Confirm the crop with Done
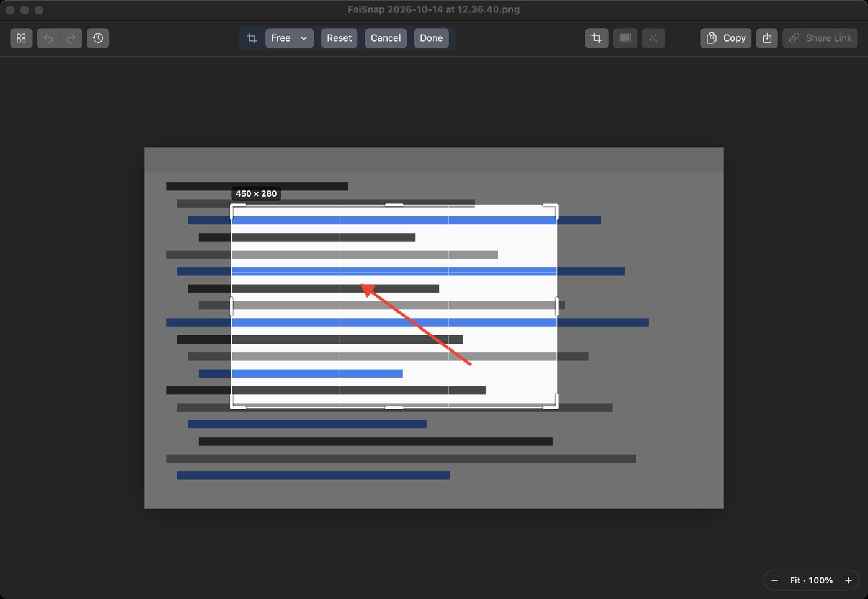Viewport: 868px width, 599px height. click(431, 38)
